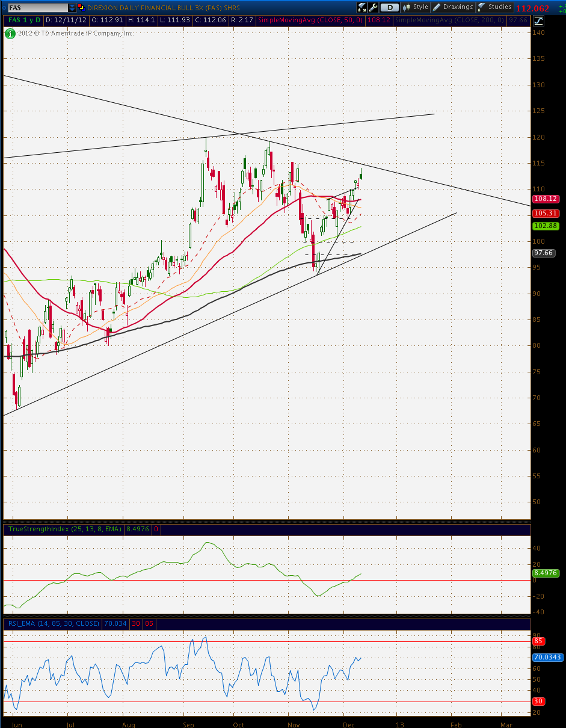Click the RSI_EMA (14, 85, 30, CLOSE) label

52,623
